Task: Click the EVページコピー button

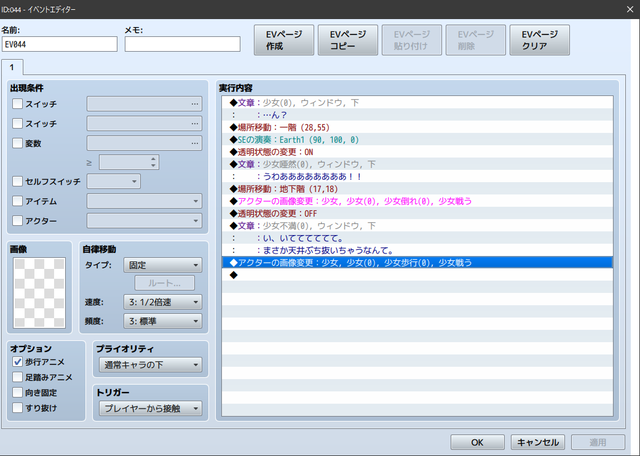Action: tap(348, 40)
